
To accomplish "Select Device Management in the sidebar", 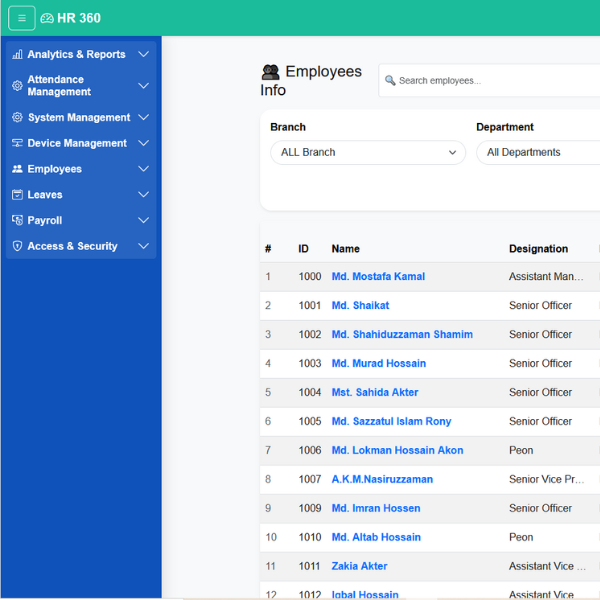I will (x=77, y=144).
